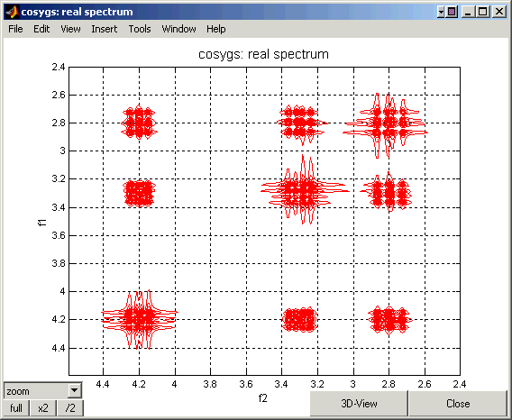Close window using the X title button

click(x=499, y=12)
